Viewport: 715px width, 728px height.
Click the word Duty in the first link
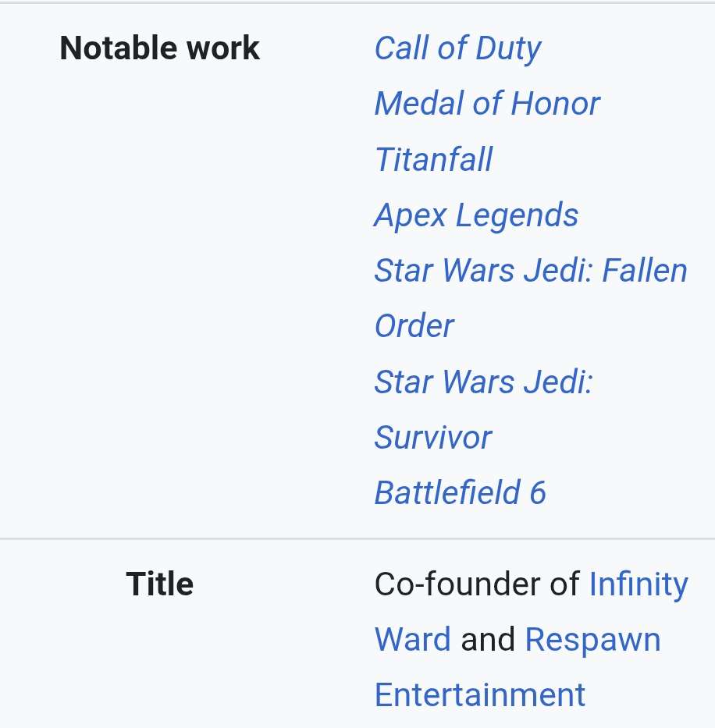pyautogui.click(x=508, y=48)
